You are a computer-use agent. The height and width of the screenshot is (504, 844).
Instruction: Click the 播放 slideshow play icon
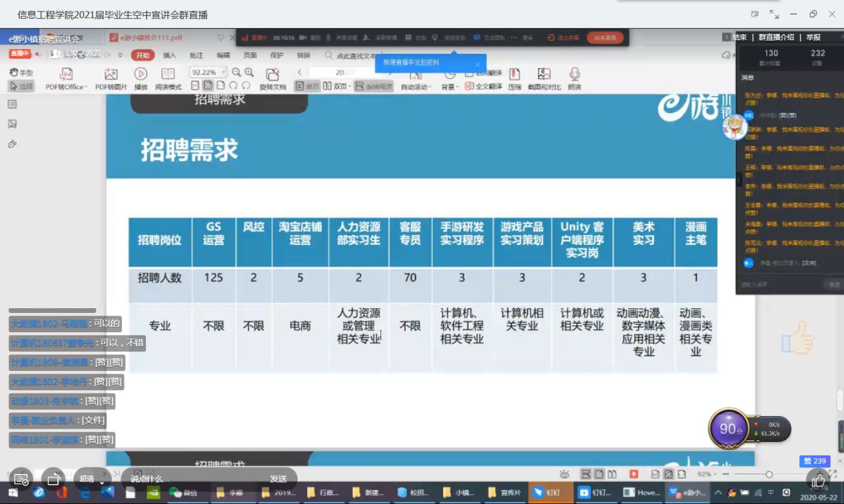tap(141, 74)
